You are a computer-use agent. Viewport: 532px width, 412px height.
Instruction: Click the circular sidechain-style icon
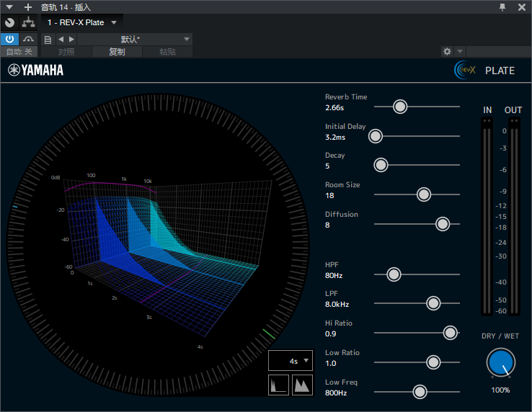(9, 23)
